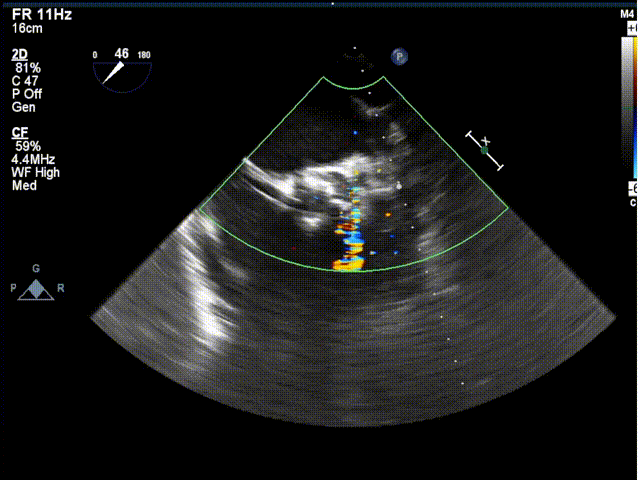Image resolution: width=640 pixels, height=480 pixels.
Task: Click the x mark on focus bracket
Action: coord(486,140)
